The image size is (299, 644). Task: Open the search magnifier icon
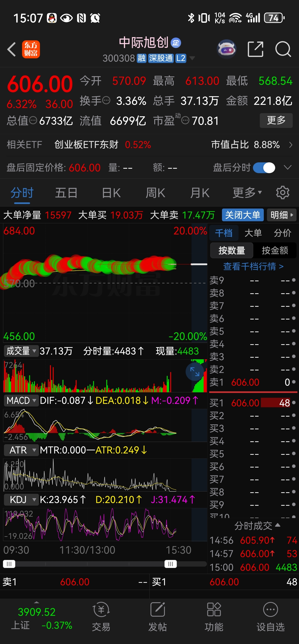point(283,49)
